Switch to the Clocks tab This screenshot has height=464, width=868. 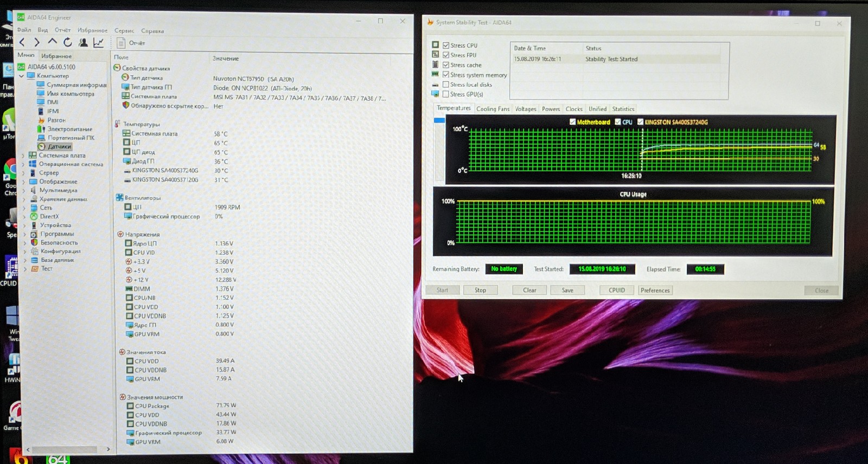tap(574, 109)
